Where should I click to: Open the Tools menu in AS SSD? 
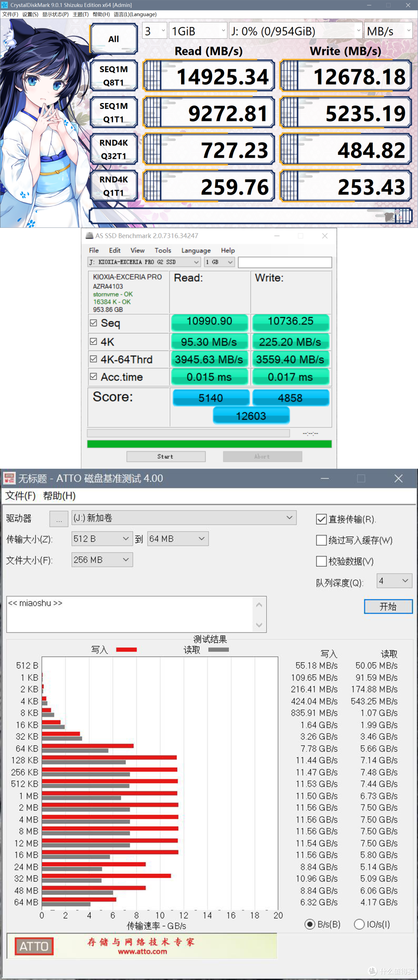tap(163, 251)
